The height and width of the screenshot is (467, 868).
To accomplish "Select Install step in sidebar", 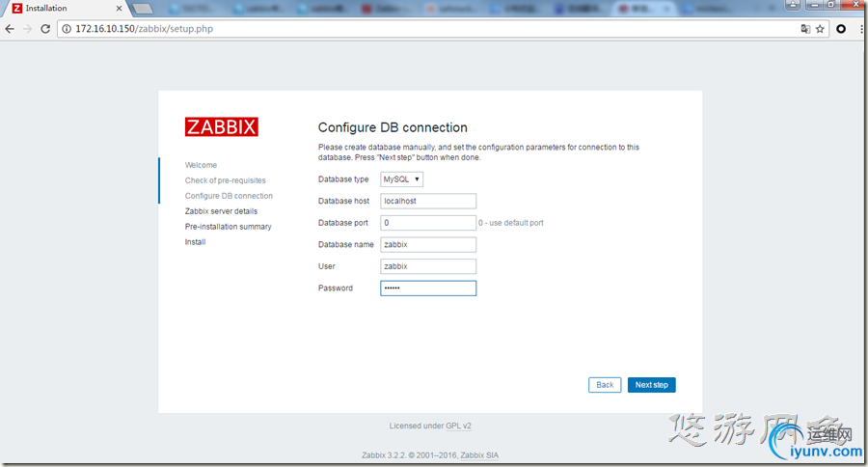I will [195, 242].
